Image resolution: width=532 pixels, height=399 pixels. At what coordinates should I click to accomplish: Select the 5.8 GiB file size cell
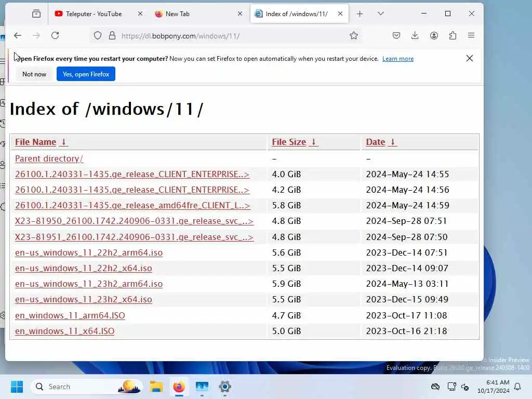click(286, 206)
